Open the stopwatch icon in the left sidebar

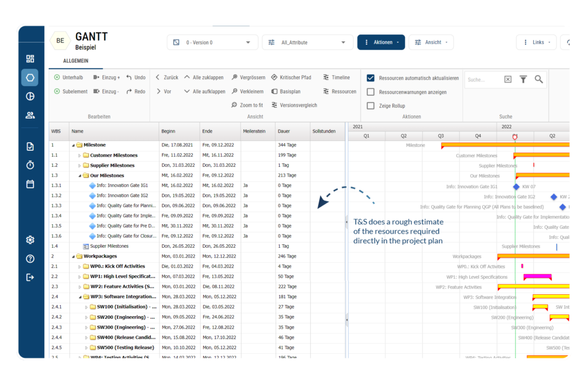[30, 165]
